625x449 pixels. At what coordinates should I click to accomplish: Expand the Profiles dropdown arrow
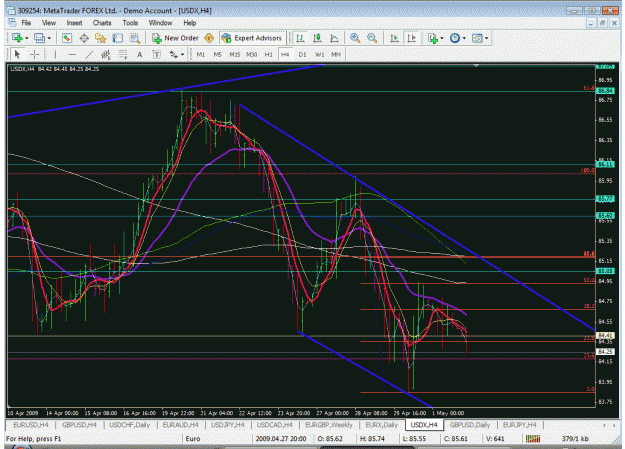(49, 38)
